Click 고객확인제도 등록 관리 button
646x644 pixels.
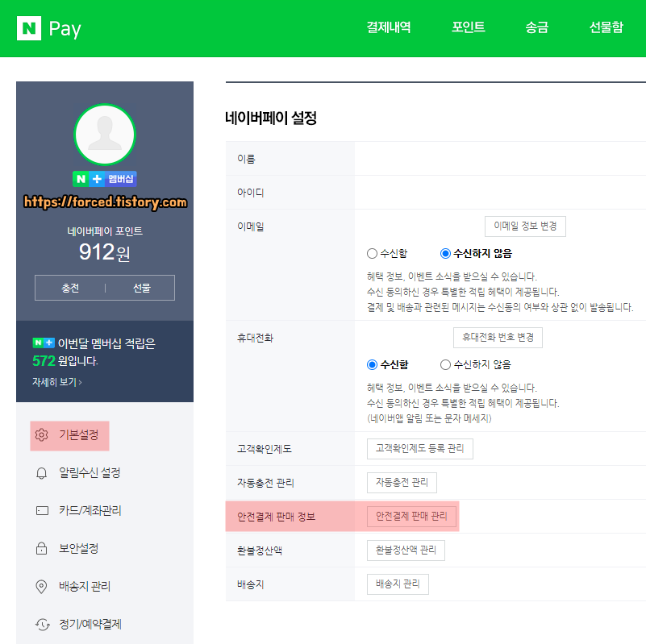point(420,449)
